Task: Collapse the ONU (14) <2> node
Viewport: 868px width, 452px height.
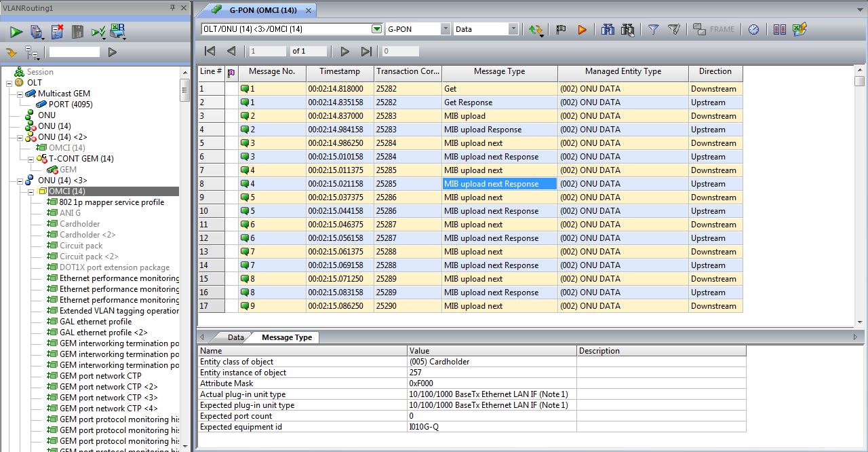Action: [20, 137]
